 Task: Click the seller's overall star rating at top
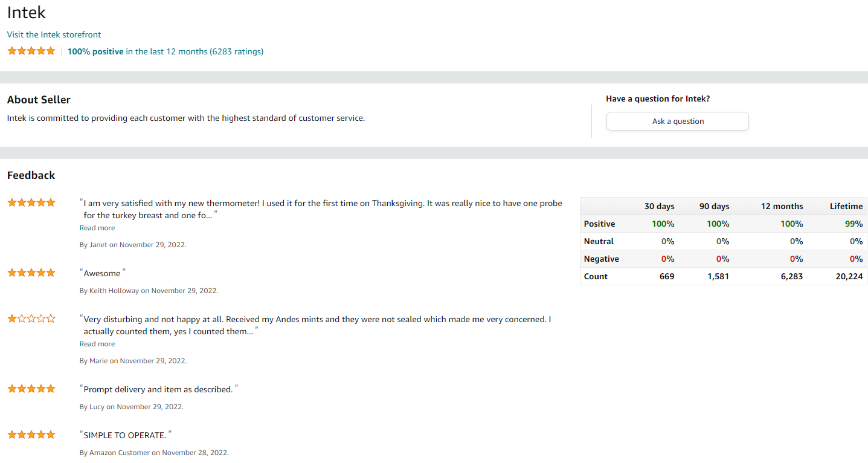tap(31, 51)
